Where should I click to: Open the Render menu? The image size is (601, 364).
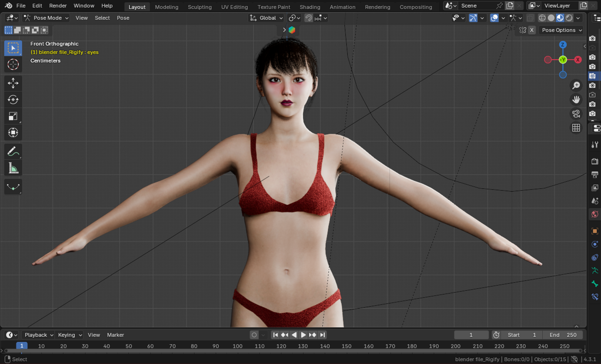pyautogui.click(x=58, y=6)
